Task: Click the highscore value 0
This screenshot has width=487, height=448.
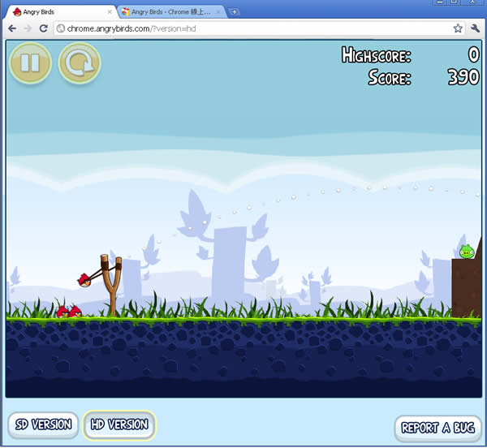Action: [474, 54]
